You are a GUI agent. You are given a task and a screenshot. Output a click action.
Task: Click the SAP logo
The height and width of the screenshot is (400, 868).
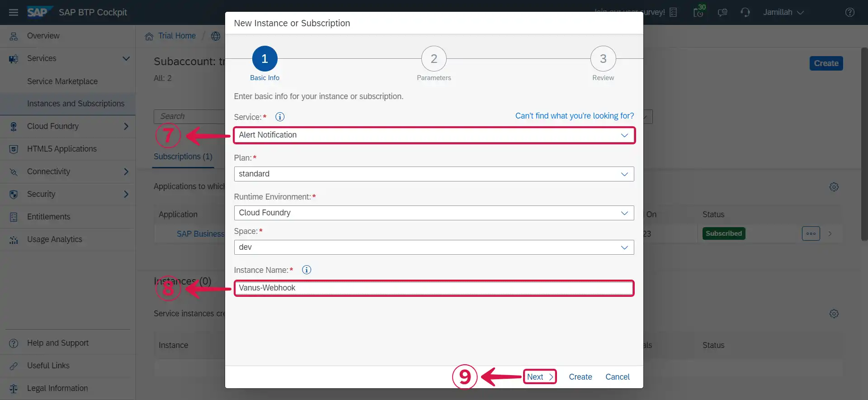click(40, 12)
